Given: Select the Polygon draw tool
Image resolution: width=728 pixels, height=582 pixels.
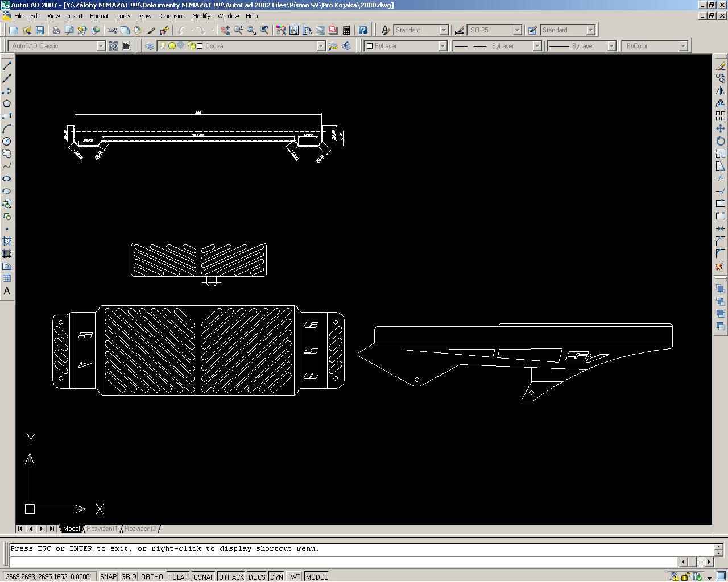Looking at the screenshot, I should pyautogui.click(x=7, y=103).
